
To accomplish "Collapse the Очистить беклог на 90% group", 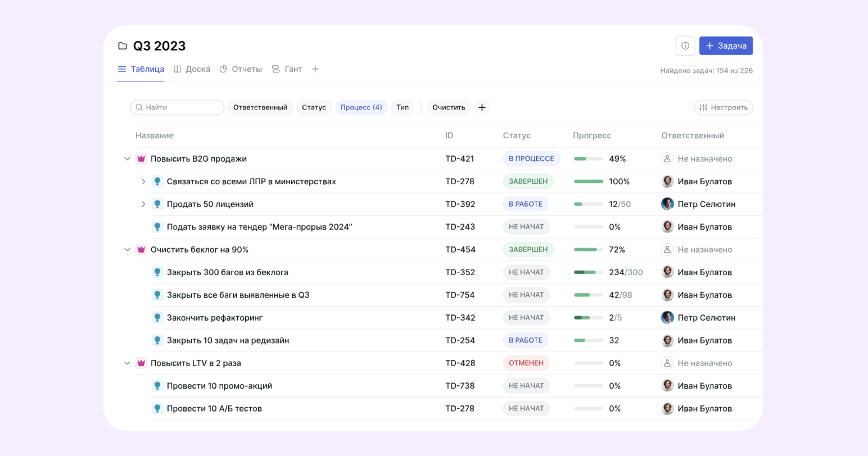I will pyautogui.click(x=127, y=250).
